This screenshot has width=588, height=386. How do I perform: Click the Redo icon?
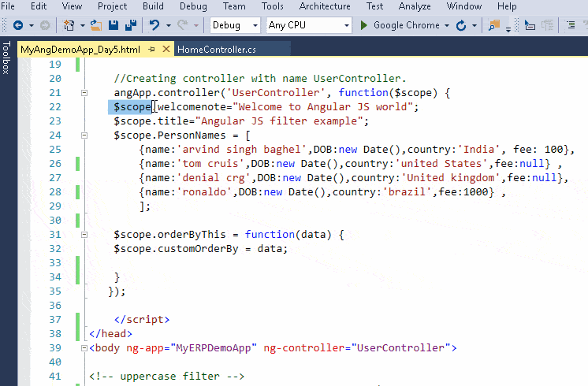pos(182,25)
